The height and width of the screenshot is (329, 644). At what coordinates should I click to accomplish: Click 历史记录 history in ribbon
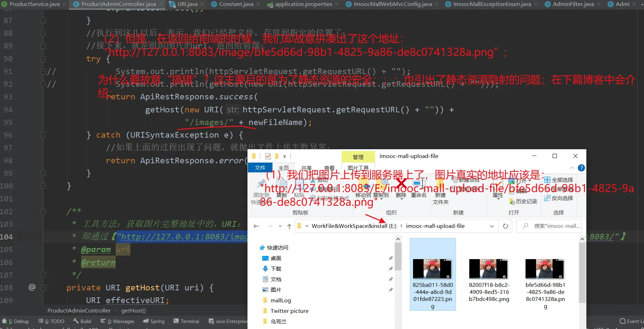(x=523, y=201)
